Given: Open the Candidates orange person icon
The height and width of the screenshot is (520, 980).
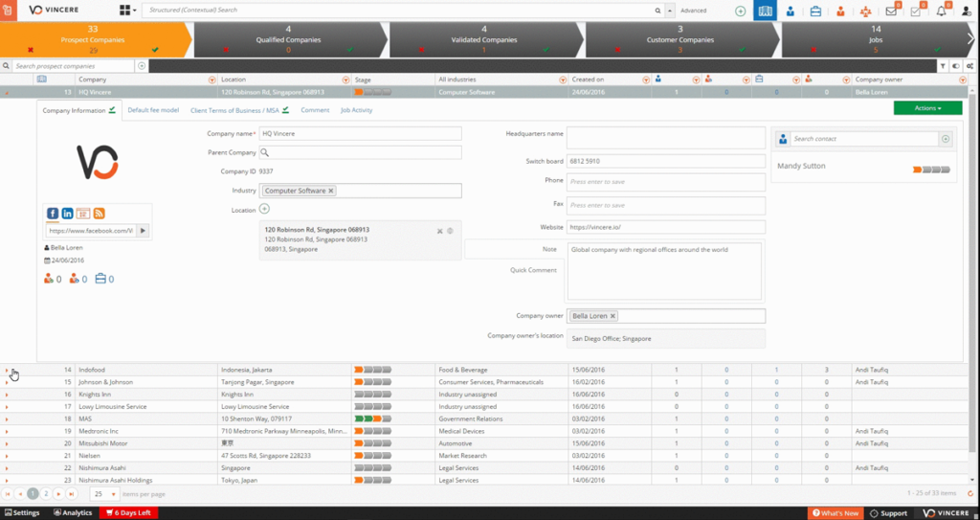Looking at the screenshot, I should click(840, 11).
